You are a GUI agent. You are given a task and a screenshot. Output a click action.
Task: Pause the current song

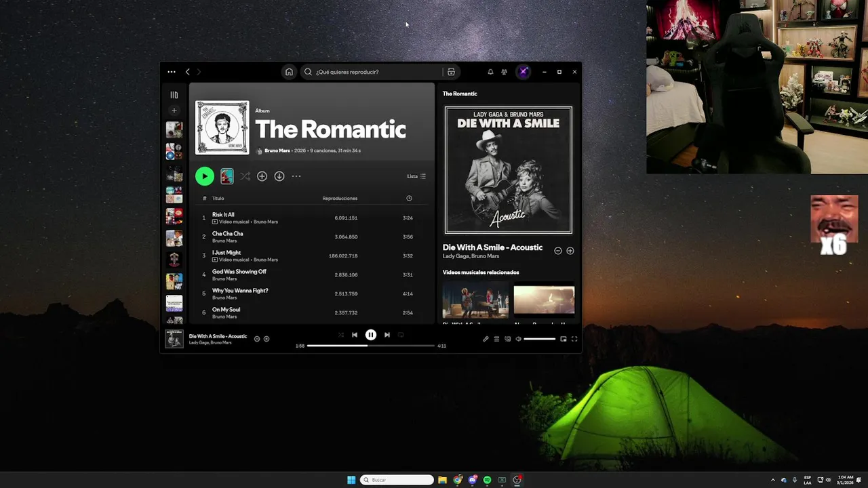click(371, 335)
